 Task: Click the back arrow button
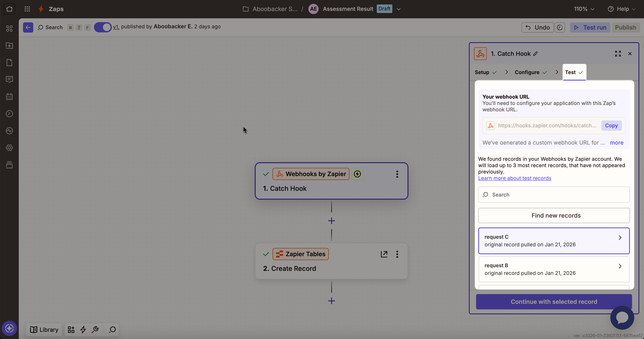click(28, 27)
